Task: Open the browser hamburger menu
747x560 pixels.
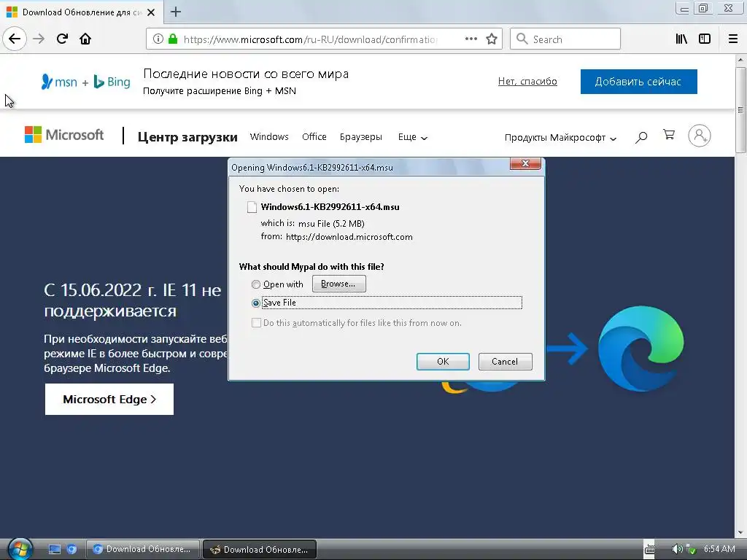Action: (x=733, y=39)
